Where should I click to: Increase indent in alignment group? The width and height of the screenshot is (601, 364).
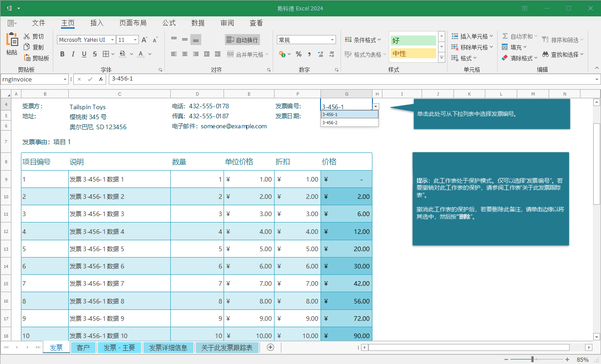[218, 54]
